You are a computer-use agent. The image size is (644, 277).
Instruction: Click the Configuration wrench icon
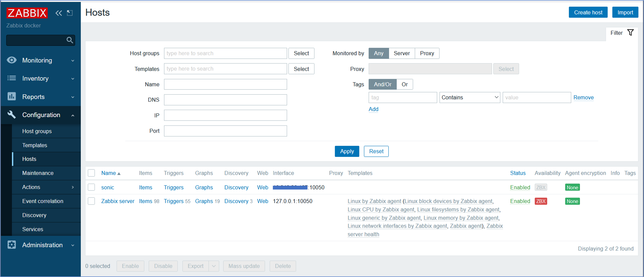tap(12, 115)
